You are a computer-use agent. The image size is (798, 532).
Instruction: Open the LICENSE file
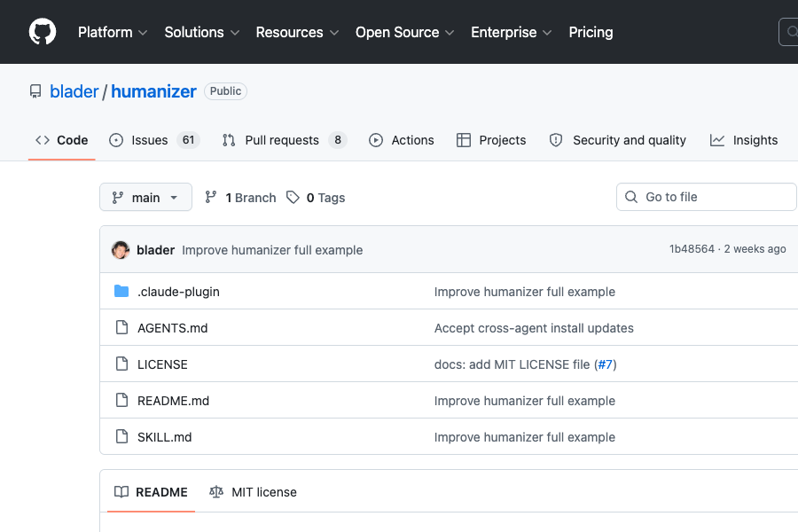[x=162, y=364]
